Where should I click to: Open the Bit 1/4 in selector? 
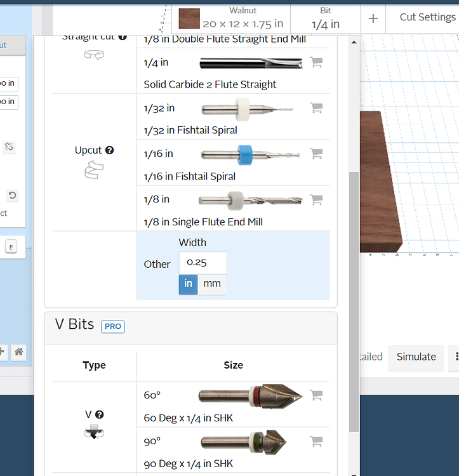(326, 18)
